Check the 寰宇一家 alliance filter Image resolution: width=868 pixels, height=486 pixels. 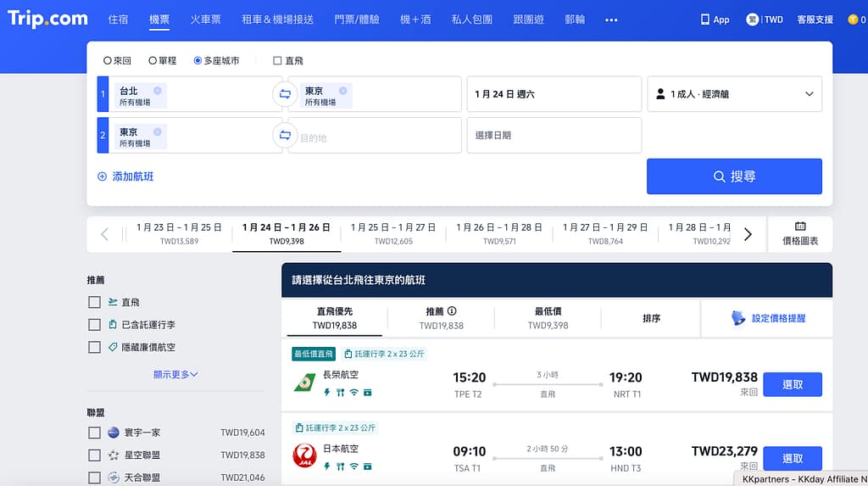[x=95, y=433]
